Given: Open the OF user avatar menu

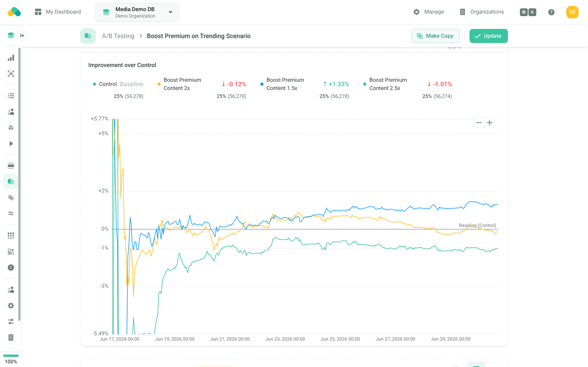Looking at the screenshot, I should click(572, 12).
